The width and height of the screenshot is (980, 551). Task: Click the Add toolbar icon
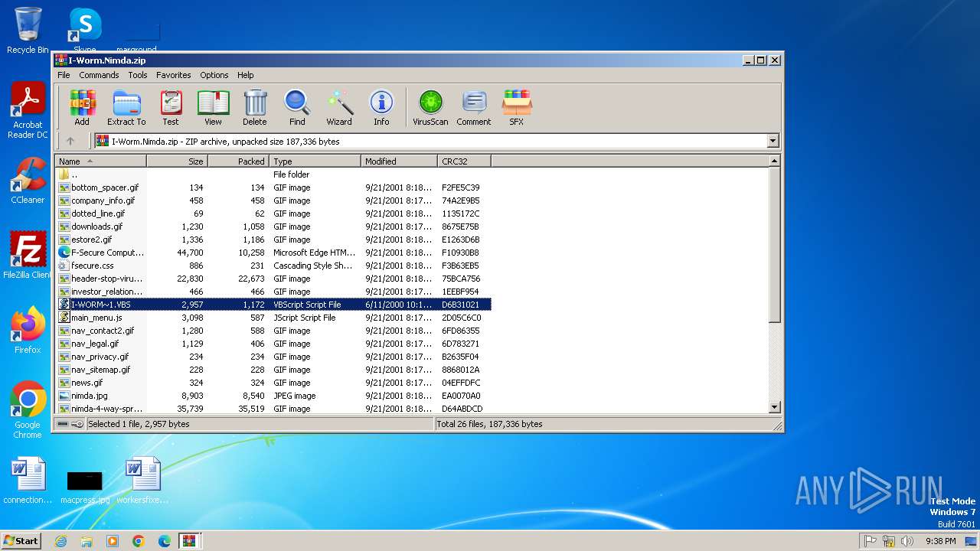82,107
